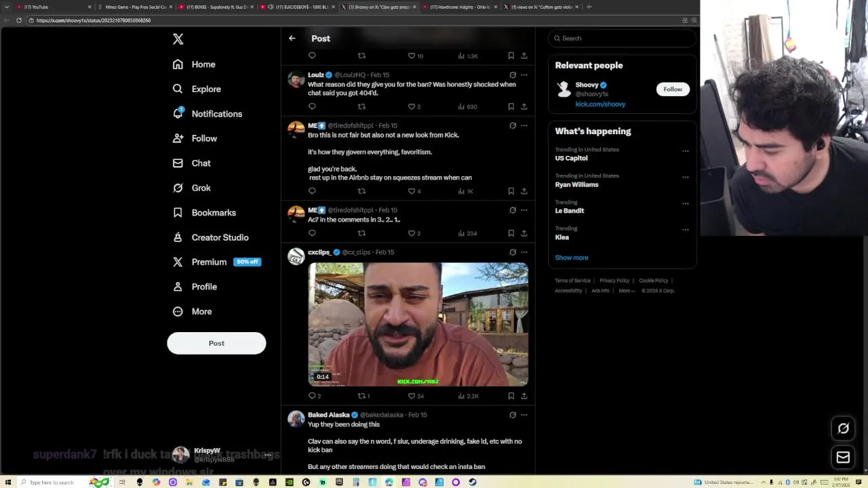Repost the 'Ac7 in the comments' reply
Screen dimensions: 868x488
[x=361, y=233]
